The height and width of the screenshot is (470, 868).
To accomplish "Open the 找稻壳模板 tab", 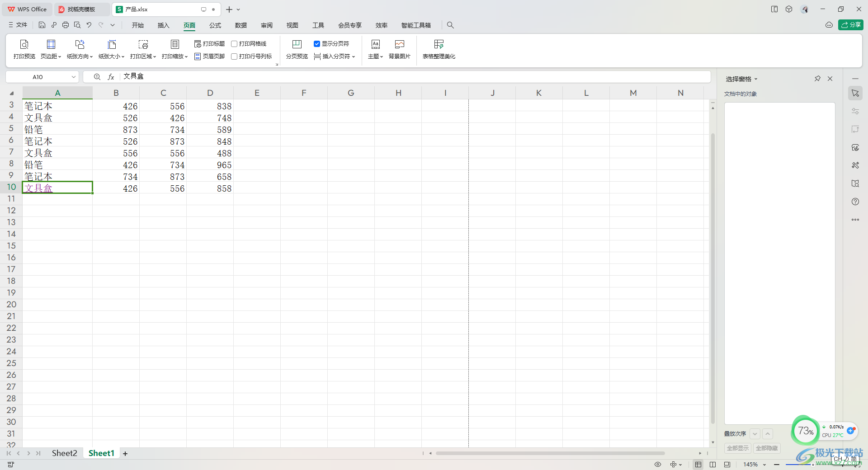I will pyautogui.click(x=81, y=9).
